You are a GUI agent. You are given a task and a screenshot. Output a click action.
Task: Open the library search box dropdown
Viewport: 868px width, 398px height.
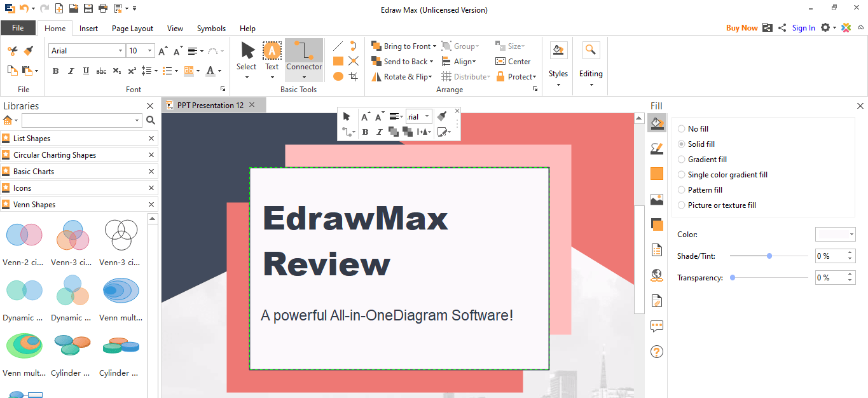pos(137,120)
